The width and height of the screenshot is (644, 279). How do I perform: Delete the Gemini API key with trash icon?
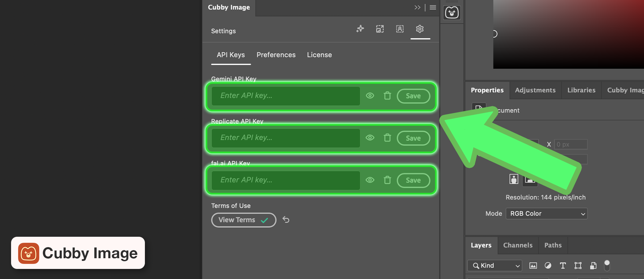387,96
